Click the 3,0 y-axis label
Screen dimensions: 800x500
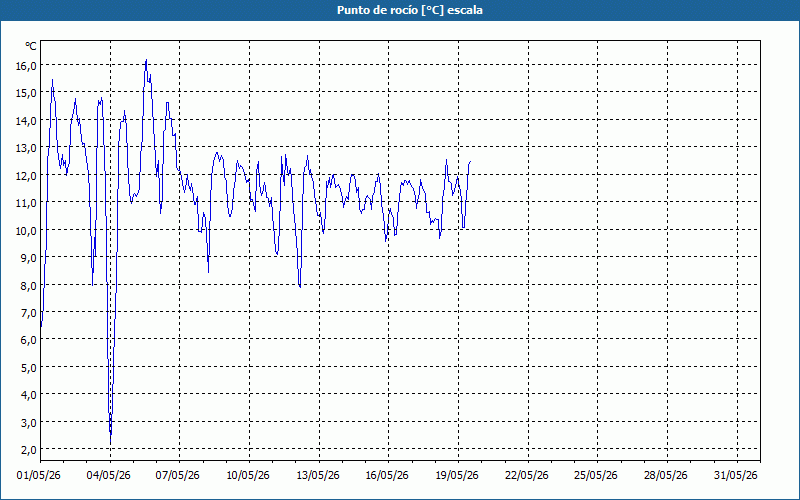point(29,423)
